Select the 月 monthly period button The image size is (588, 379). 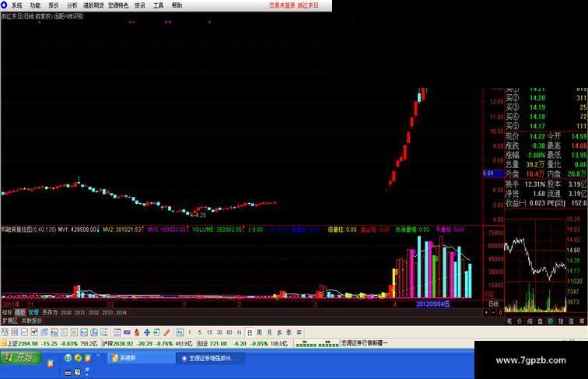coord(269,332)
